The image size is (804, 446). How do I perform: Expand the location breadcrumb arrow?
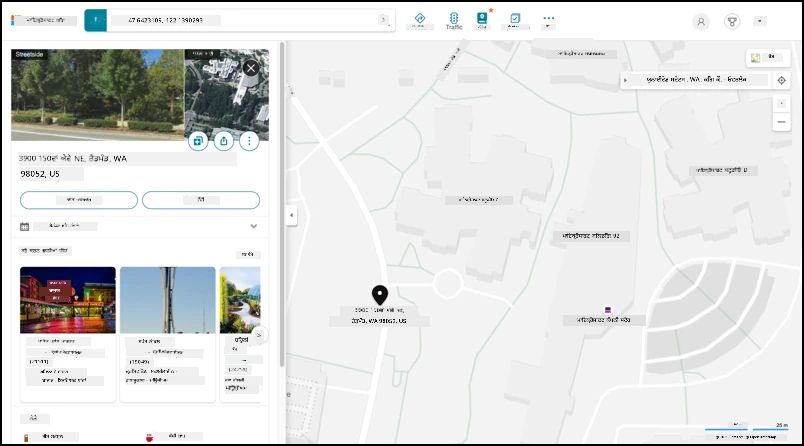pos(625,80)
